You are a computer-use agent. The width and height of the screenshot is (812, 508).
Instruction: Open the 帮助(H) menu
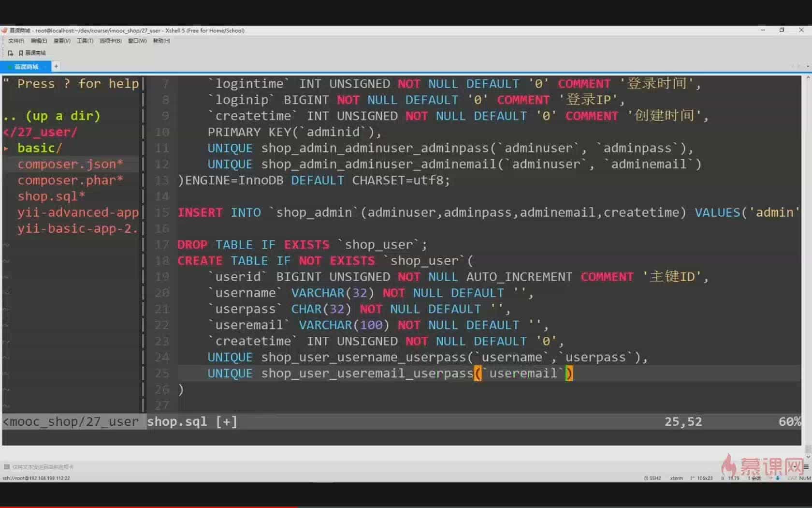click(x=161, y=41)
